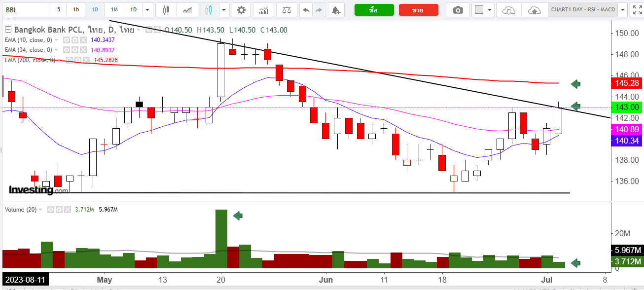Click the red sell button
Image resolution: width=644 pixels, height=290 pixels.
[418, 10]
